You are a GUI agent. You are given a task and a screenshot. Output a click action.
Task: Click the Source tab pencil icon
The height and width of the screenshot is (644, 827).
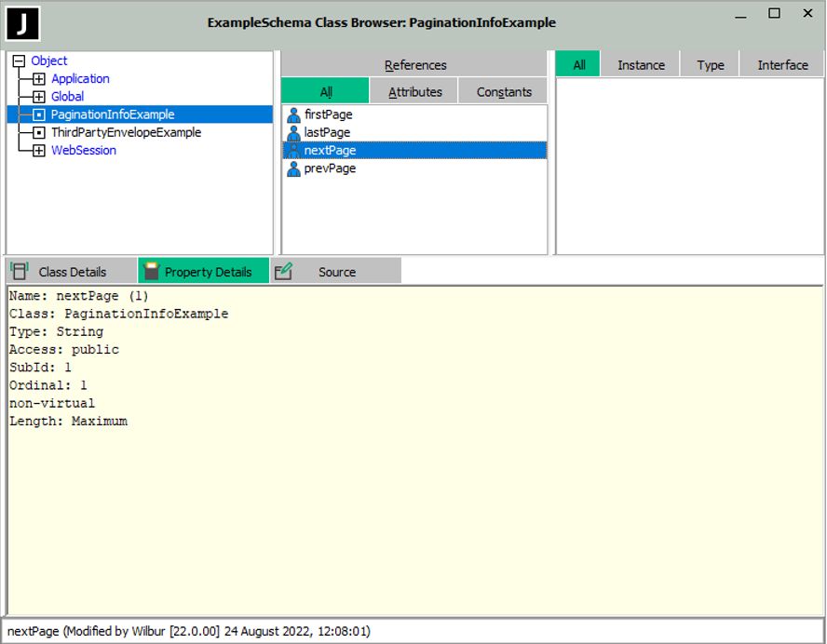tap(284, 271)
